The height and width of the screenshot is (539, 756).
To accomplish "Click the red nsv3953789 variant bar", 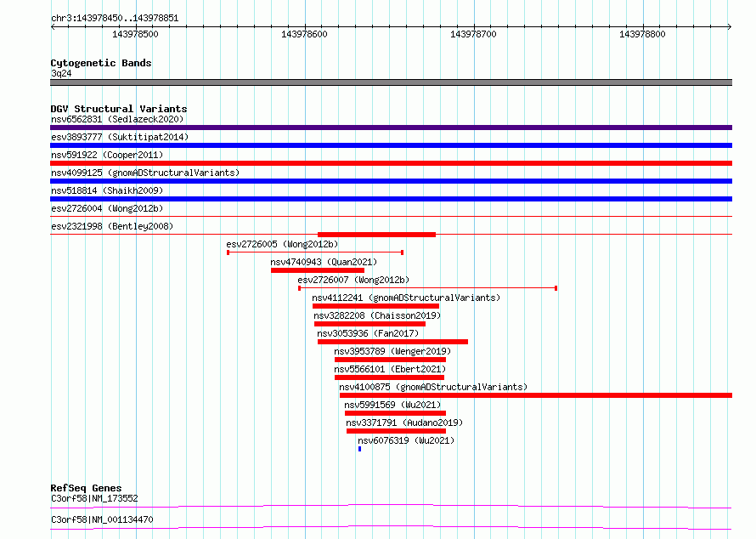I will 390,360.
